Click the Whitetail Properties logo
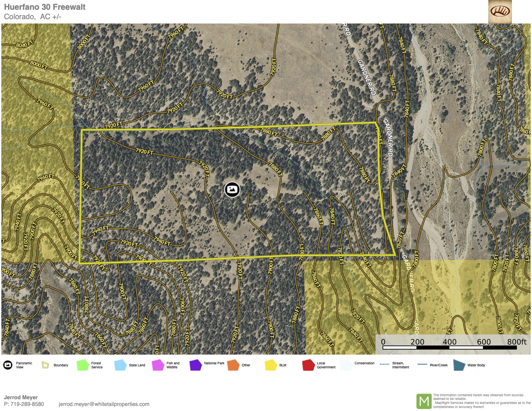 pyautogui.click(x=500, y=11)
